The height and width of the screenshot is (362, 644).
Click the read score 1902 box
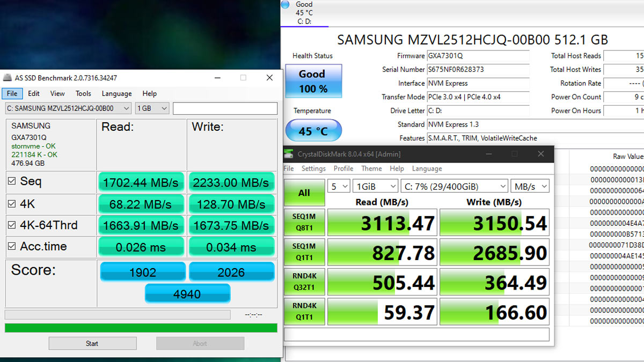pos(143,272)
